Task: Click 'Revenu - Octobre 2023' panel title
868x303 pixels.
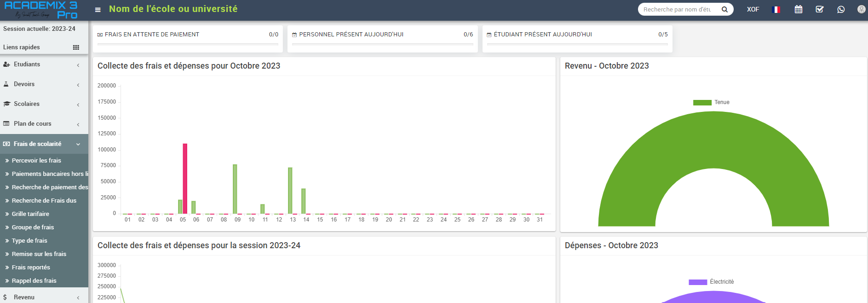Action: coord(607,66)
